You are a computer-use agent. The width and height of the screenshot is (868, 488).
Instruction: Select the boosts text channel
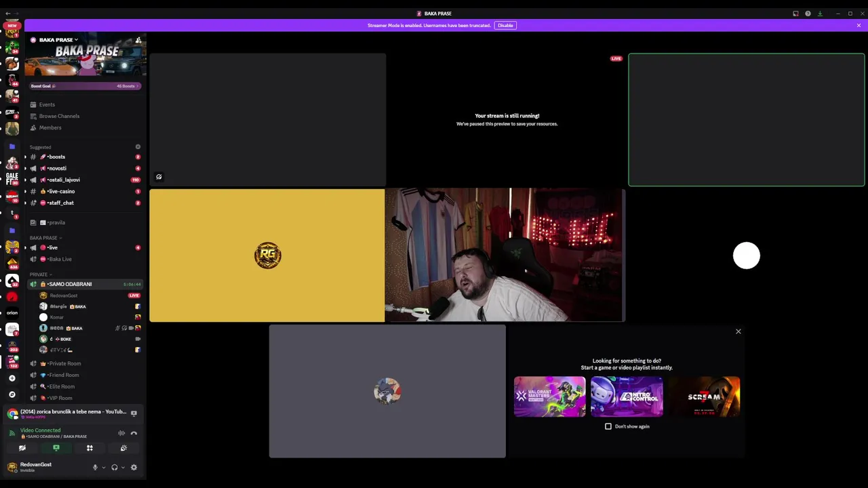(x=84, y=157)
